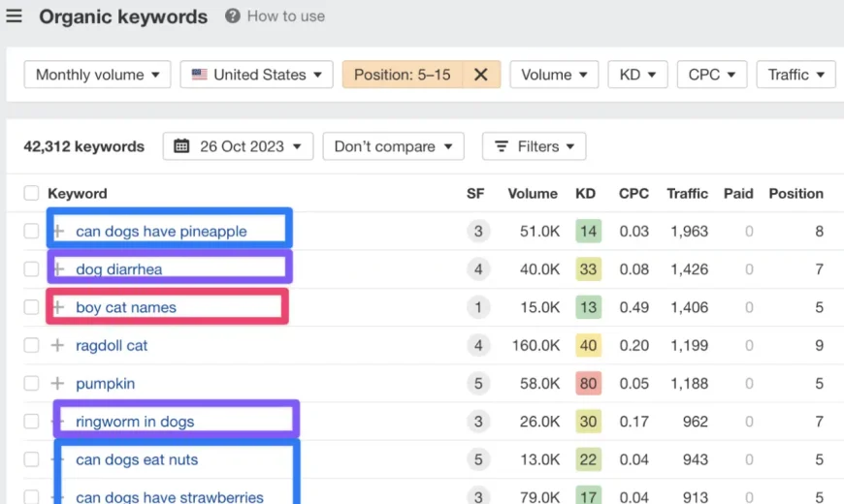
Task: Click SF badge 5 for pumpkin
Action: 478,384
